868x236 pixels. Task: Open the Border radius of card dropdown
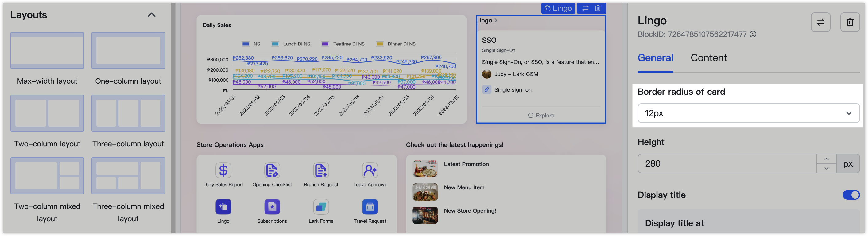(x=748, y=113)
